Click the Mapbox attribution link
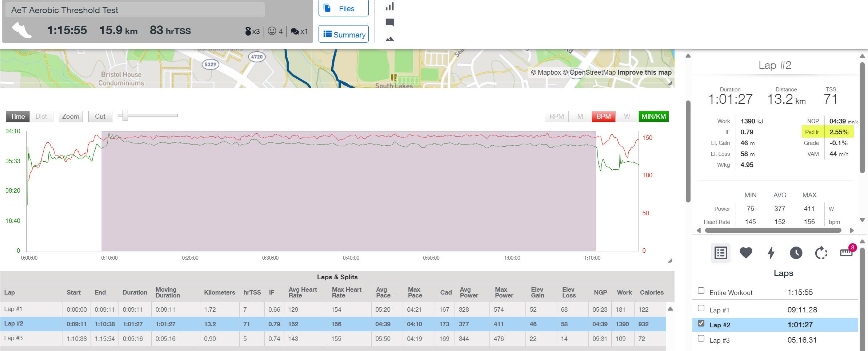The width and height of the screenshot is (868, 351). pos(546,72)
